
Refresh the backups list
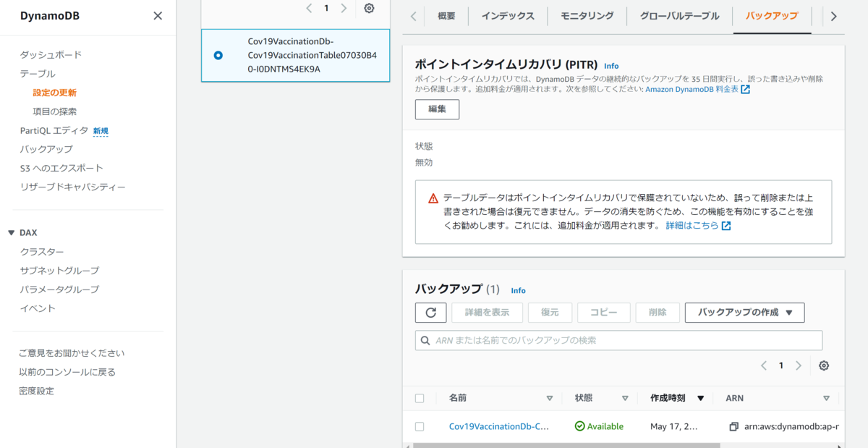431,313
